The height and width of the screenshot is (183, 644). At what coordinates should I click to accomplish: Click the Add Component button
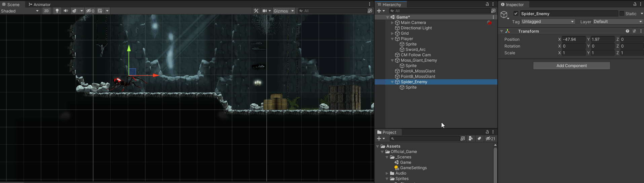click(x=571, y=66)
